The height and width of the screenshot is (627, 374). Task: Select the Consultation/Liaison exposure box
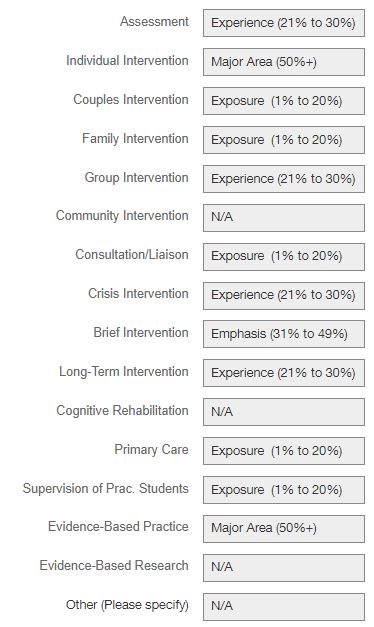click(x=284, y=257)
